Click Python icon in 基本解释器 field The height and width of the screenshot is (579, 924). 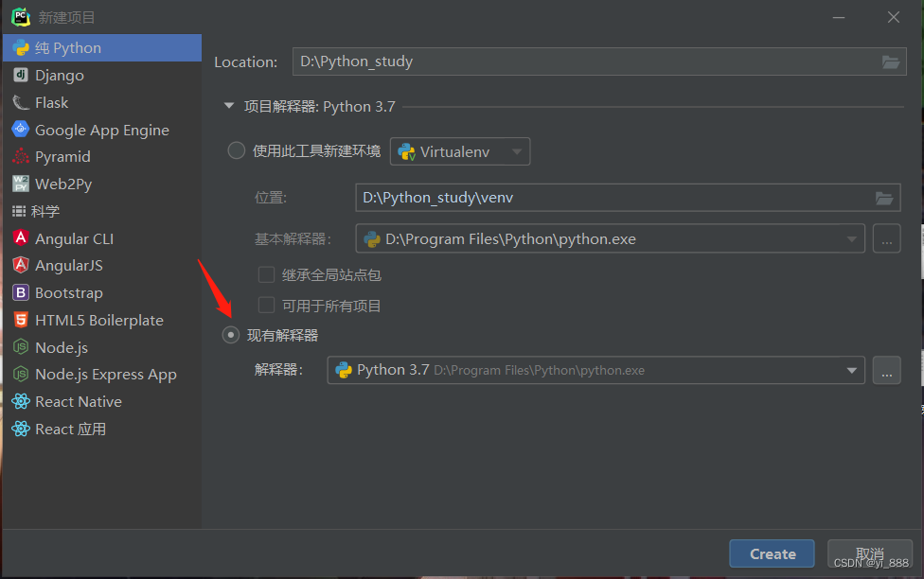372,238
